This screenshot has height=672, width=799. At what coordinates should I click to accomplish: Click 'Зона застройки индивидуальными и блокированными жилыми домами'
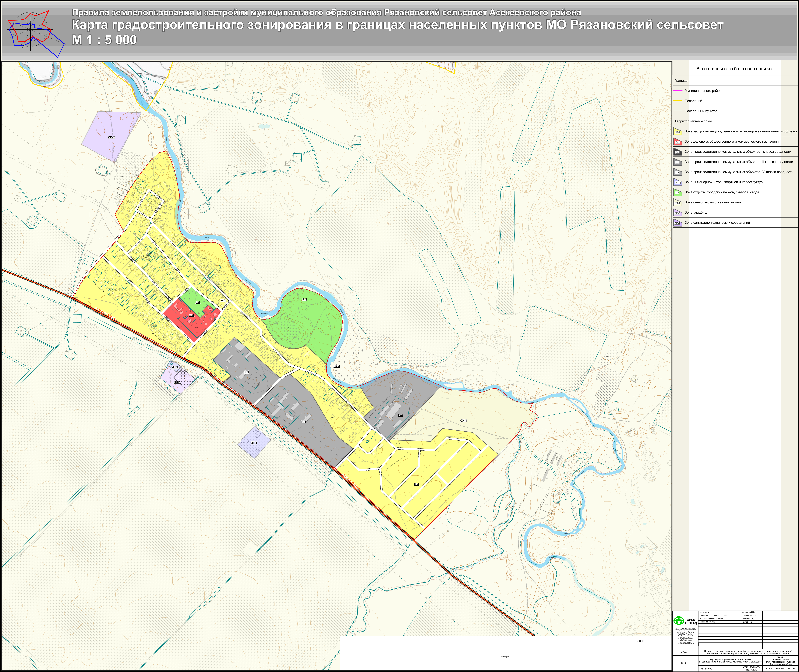(741, 131)
